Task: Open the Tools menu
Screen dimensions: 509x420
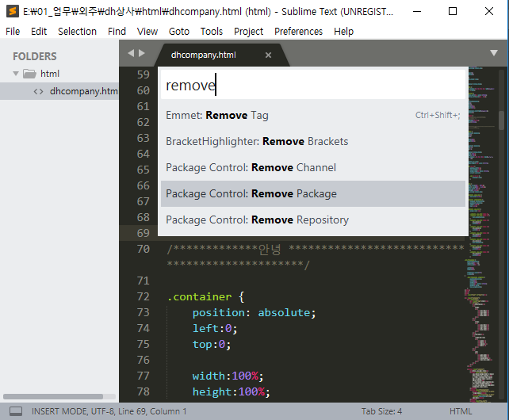Action: click(212, 31)
